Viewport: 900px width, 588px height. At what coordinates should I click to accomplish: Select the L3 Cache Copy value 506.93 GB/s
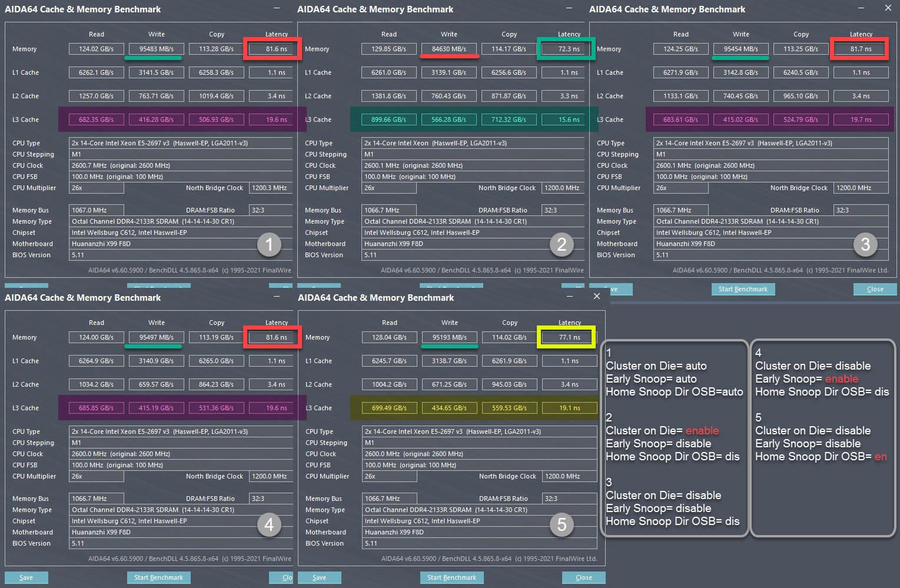pyautogui.click(x=216, y=119)
